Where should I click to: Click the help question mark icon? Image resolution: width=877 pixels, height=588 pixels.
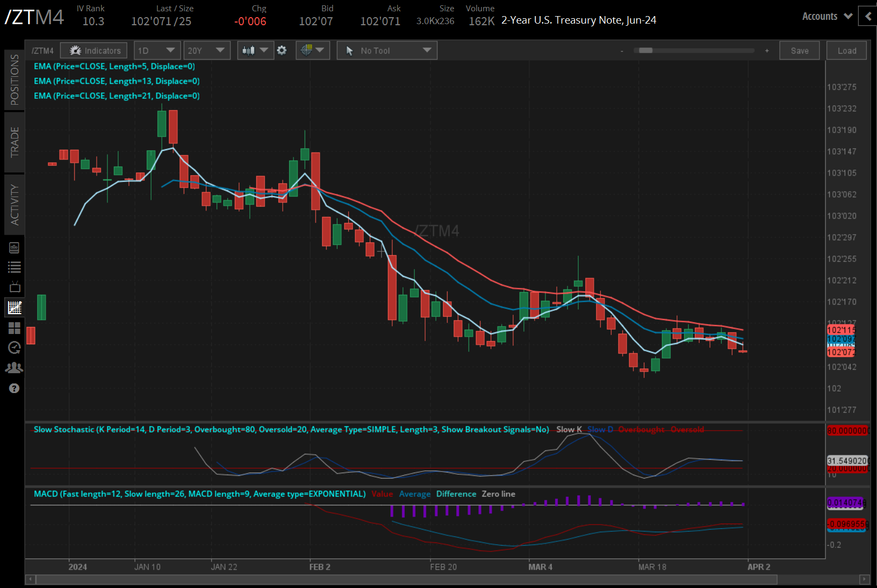click(15, 388)
